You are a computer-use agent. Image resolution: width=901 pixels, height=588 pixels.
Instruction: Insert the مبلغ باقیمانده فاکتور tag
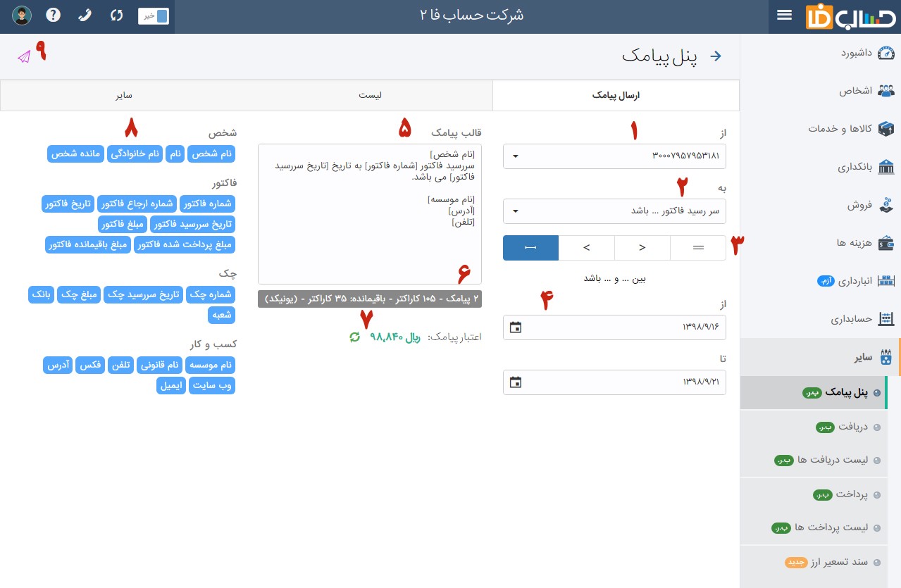coord(88,245)
